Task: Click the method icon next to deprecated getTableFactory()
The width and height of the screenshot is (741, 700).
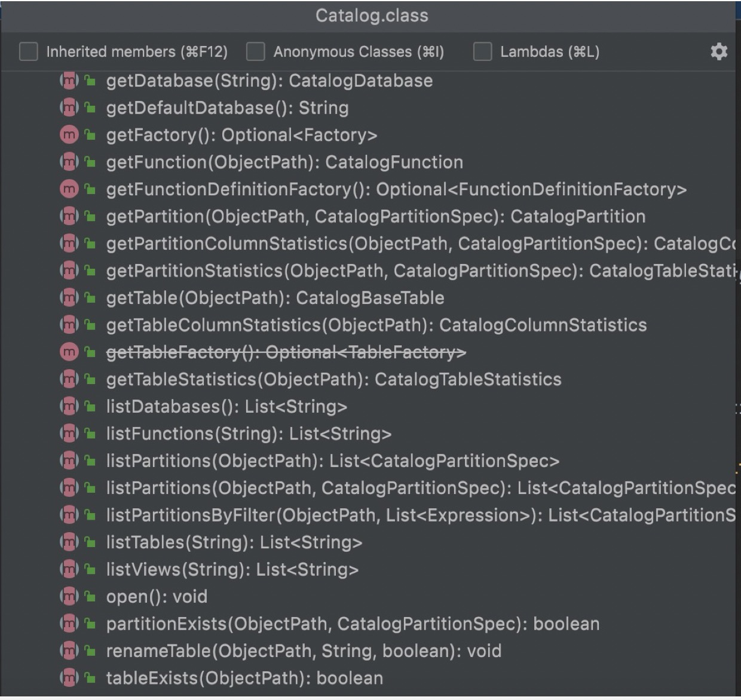Action: [x=70, y=352]
